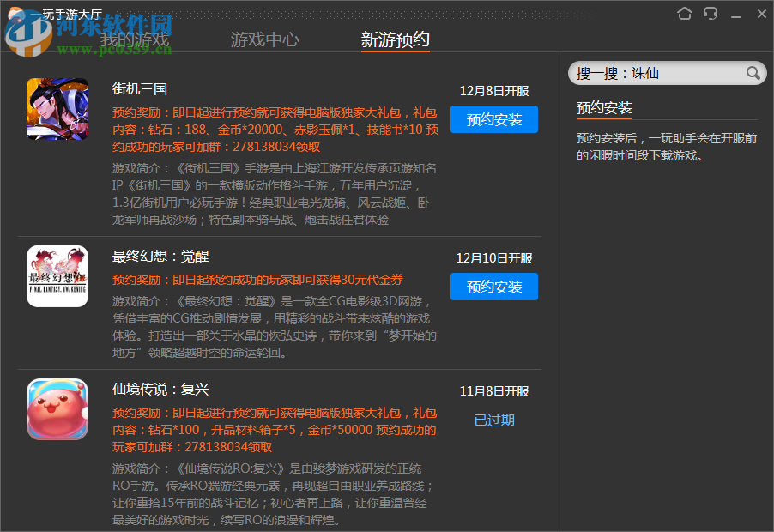
Task: Open the 最终幻想：觉醒 game icon
Action: point(57,275)
